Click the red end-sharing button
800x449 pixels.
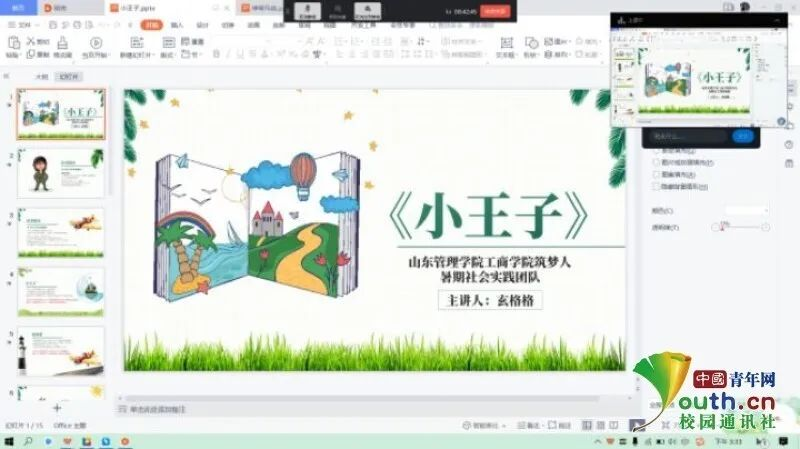(494, 11)
